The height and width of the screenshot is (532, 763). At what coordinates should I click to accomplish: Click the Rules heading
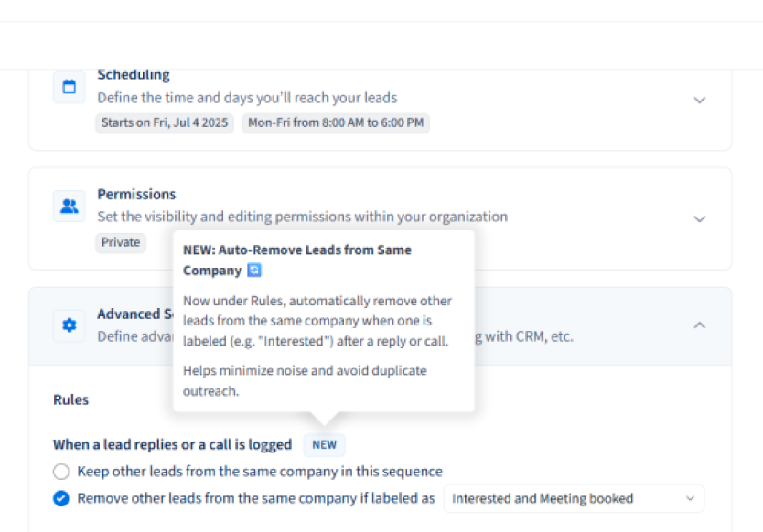(x=71, y=399)
